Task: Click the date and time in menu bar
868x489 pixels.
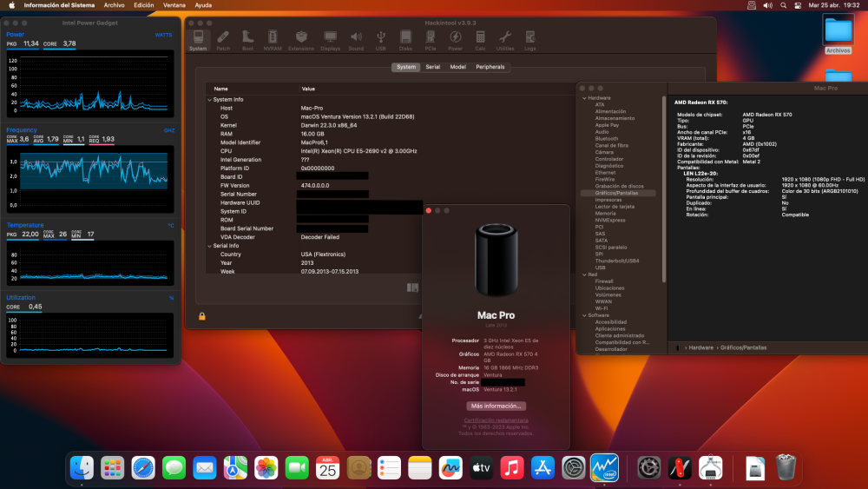Action: 833,5
